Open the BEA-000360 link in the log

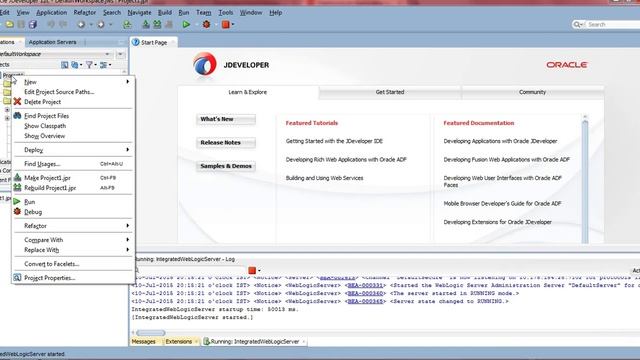click(x=365, y=293)
